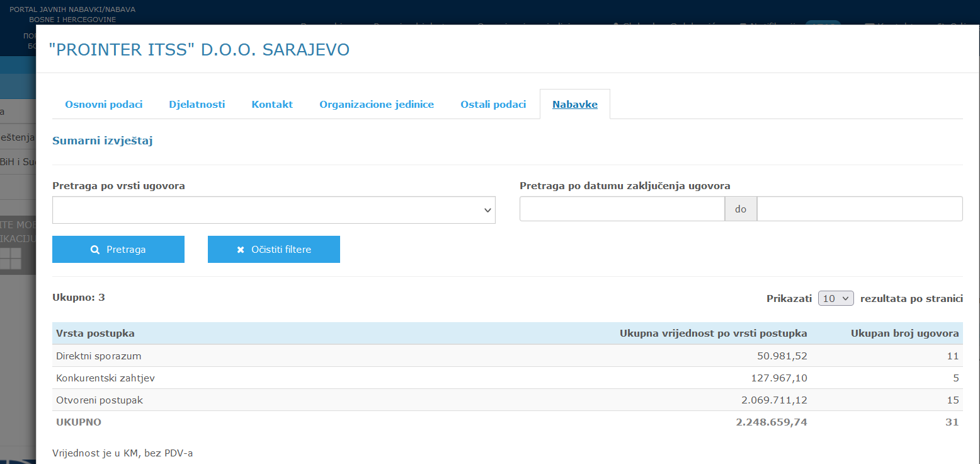The height and width of the screenshot is (464, 980).
Task: Click 'Portal javnih nabavki' header in background page
Action: pyautogui.click(x=72, y=14)
